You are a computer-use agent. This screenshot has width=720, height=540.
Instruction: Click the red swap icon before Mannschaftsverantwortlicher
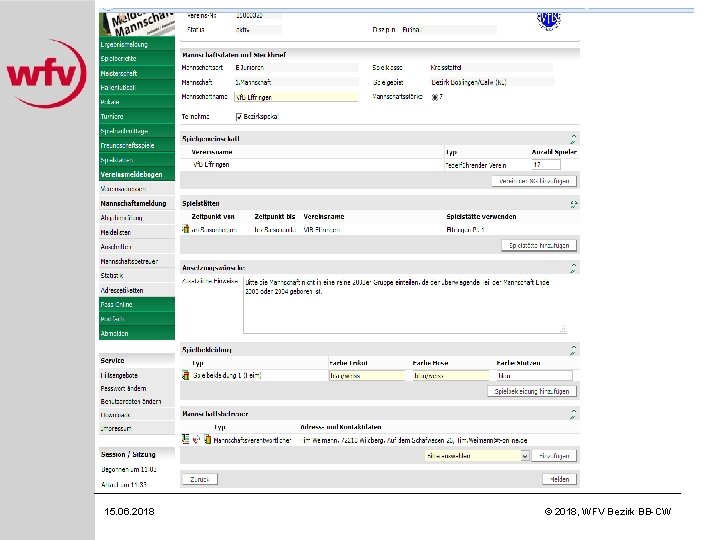pyautogui.click(x=197, y=439)
